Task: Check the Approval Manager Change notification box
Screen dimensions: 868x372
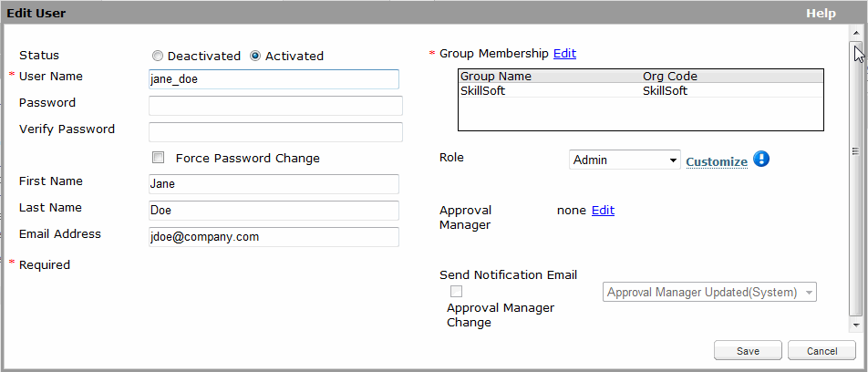Action: click(x=457, y=292)
